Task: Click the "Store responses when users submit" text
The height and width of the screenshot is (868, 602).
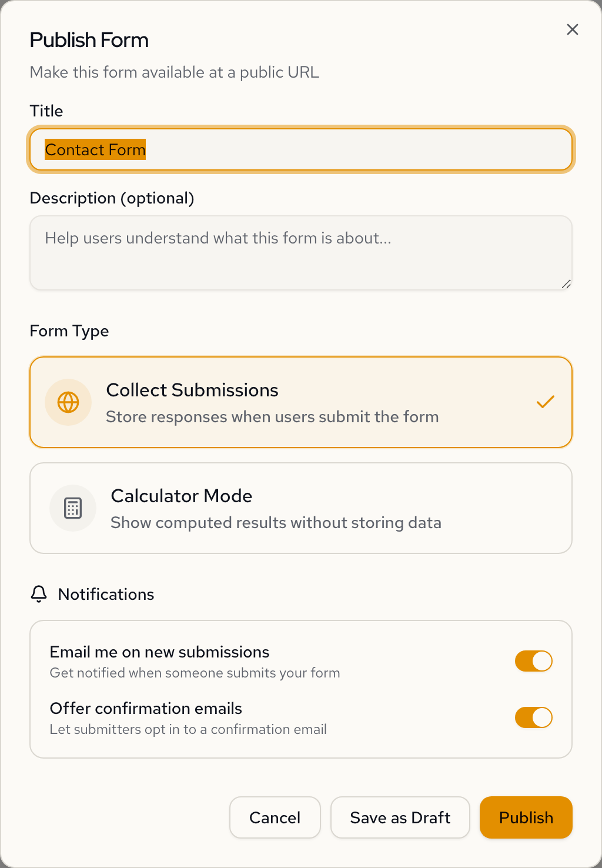Action: tap(272, 417)
